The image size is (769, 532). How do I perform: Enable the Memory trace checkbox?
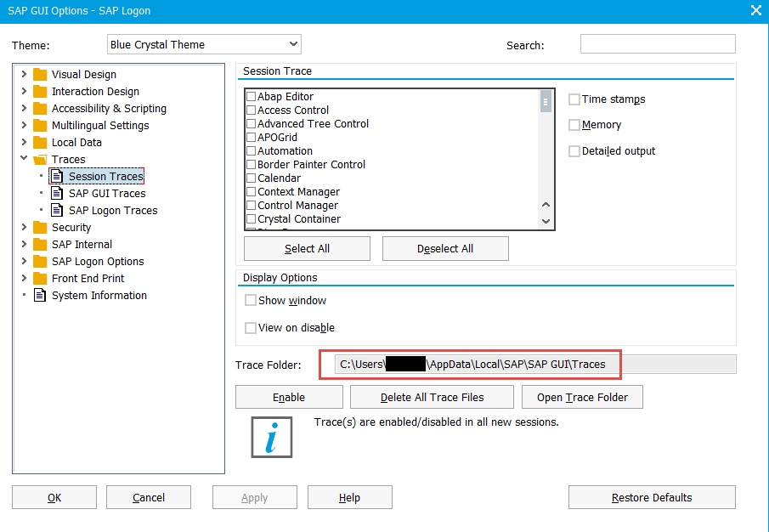click(574, 125)
